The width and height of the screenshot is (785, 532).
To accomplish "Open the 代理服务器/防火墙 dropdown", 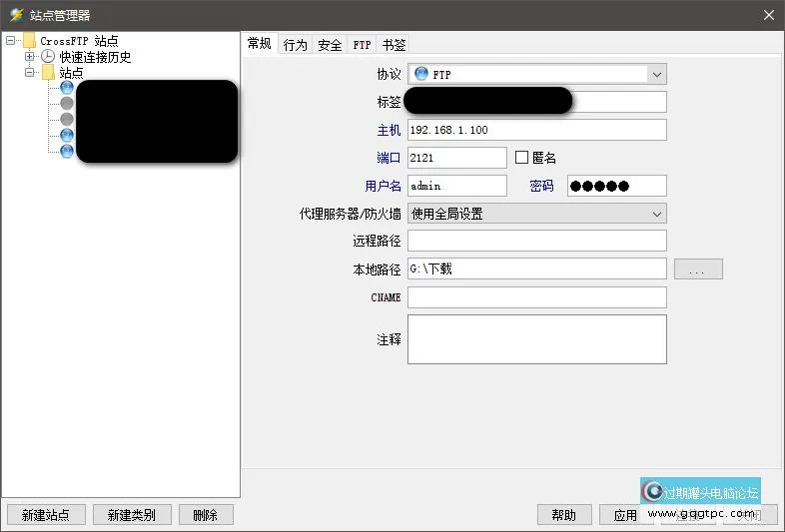I will pos(656,214).
